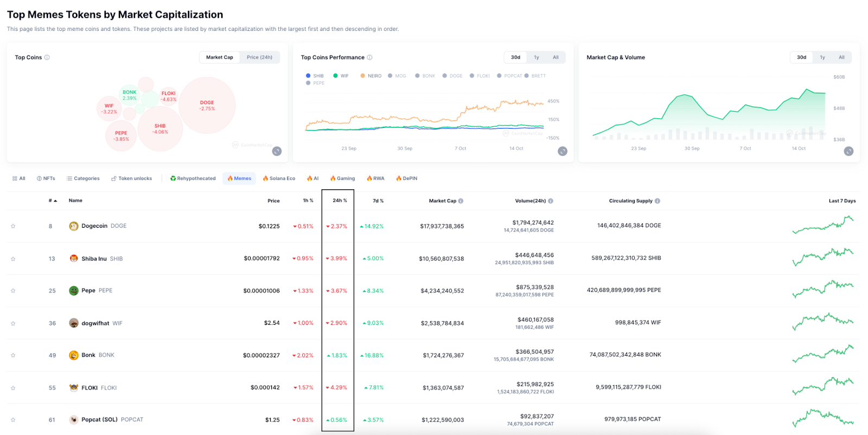Open the Solana Eco category filter
Image resolution: width=868 pixels, height=435 pixels.
pos(279,178)
